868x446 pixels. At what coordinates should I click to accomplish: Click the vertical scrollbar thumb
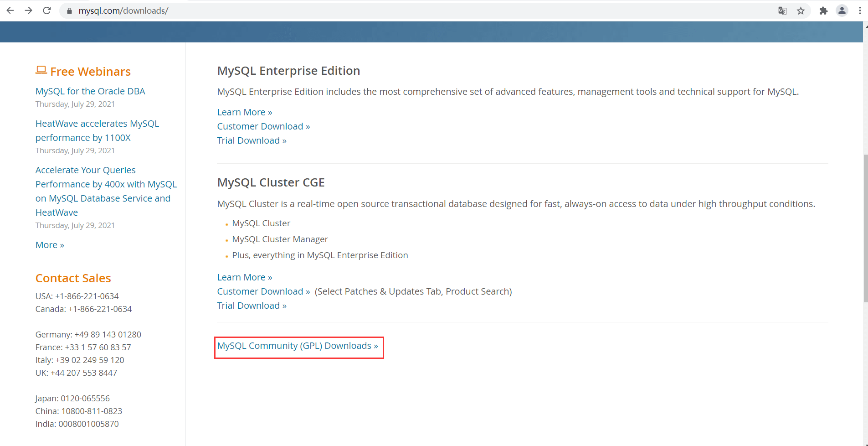pyautogui.click(x=865, y=228)
